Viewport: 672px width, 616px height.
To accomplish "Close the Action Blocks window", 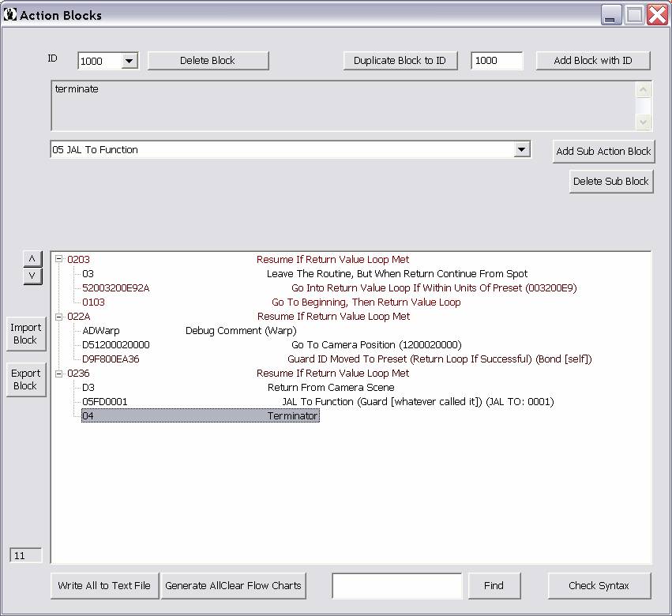I will tap(657, 15).
